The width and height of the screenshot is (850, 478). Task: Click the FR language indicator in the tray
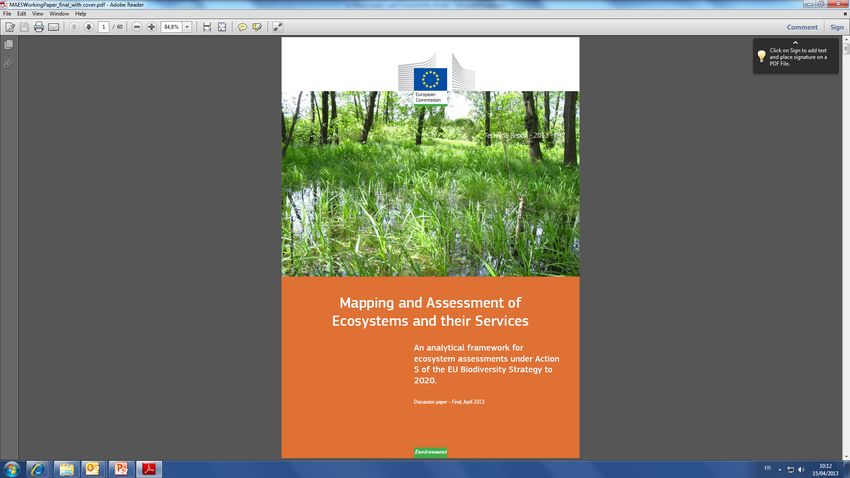(767, 468)
